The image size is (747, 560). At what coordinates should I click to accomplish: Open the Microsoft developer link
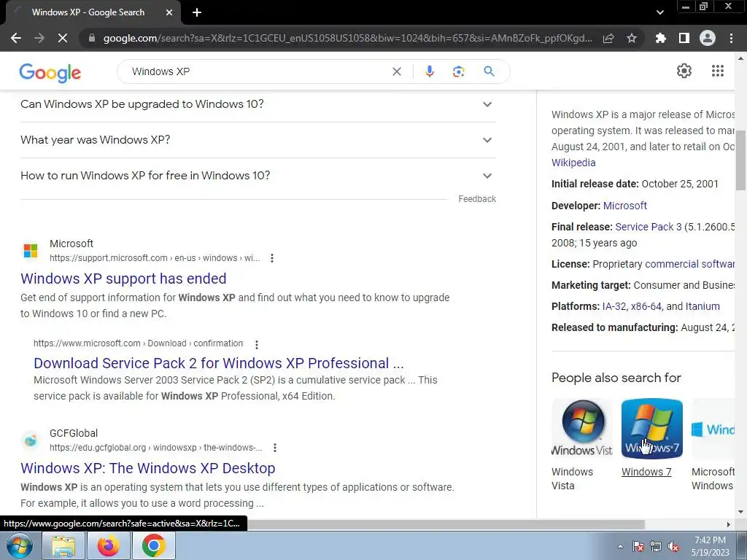[625, 206]
